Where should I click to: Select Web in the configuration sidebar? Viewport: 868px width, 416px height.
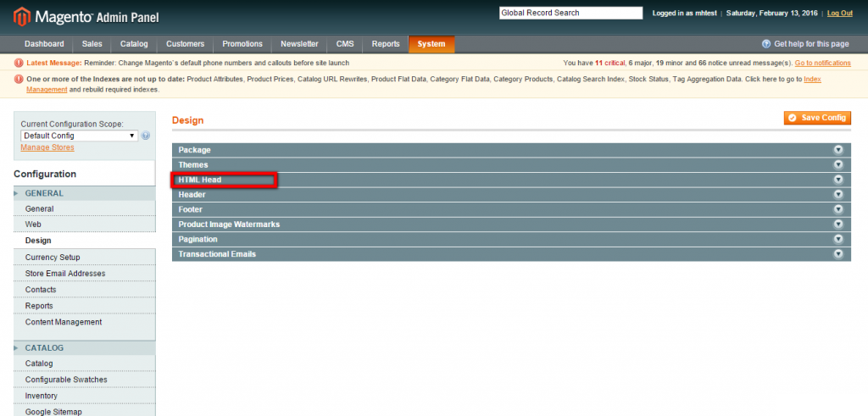point(85,225)
